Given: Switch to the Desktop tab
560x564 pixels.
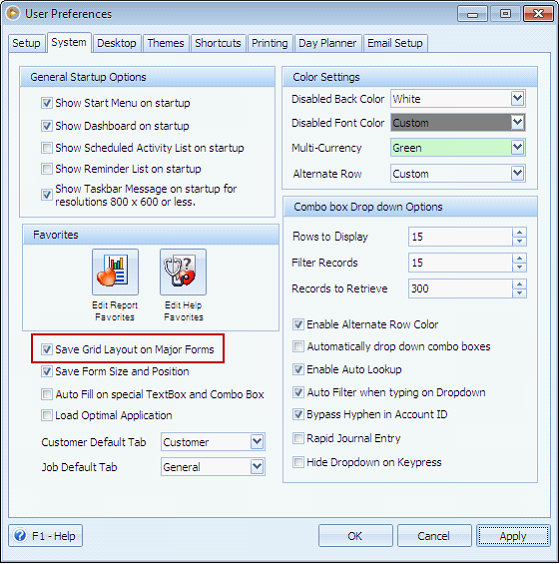Looking at the screenshot, I should coord(117,44).
